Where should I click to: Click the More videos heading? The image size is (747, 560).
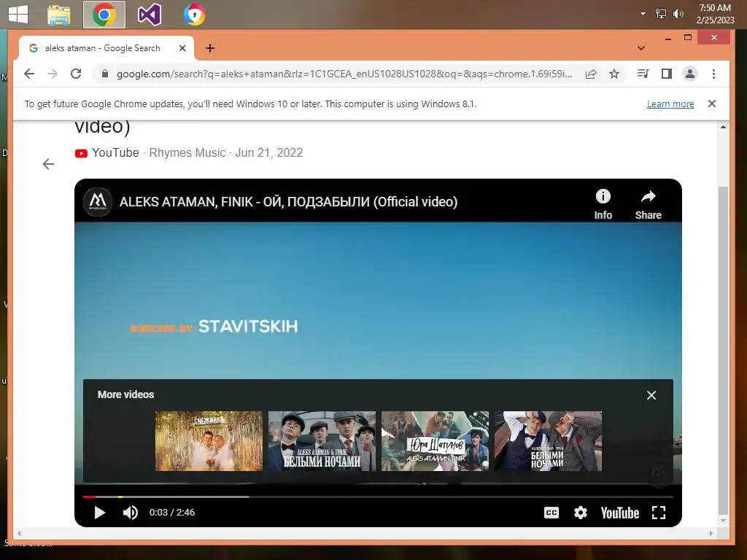pos(125,394)
